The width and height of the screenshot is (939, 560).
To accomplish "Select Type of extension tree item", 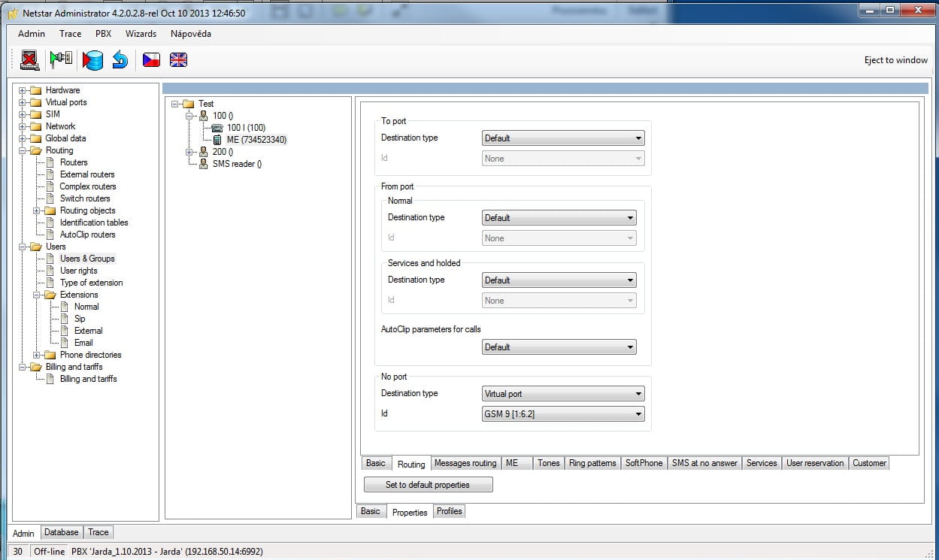I will (91, 283).
